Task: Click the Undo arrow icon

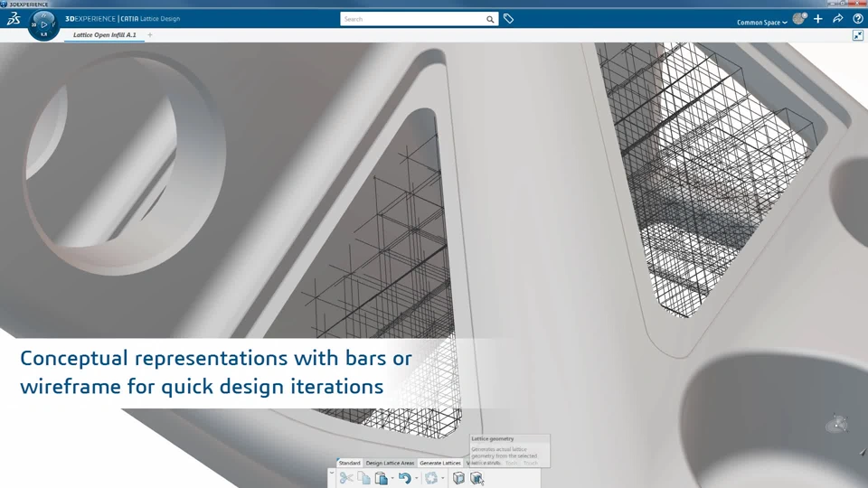Action: 405,477
